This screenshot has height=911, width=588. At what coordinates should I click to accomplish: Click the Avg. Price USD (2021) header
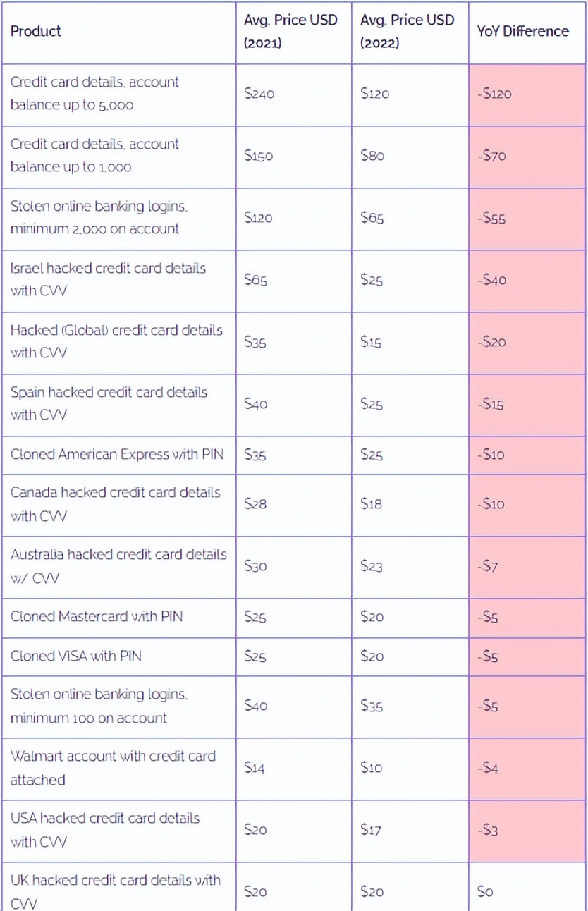[290, 31]
